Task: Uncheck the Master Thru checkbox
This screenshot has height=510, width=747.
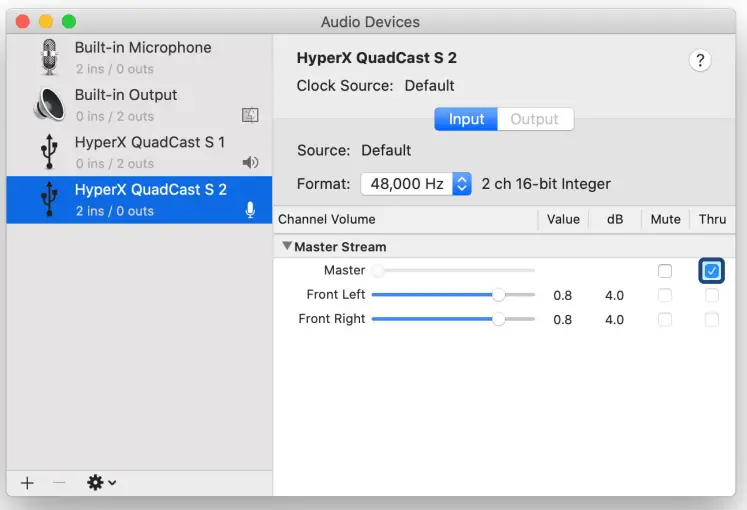Action: pos(711,271)
